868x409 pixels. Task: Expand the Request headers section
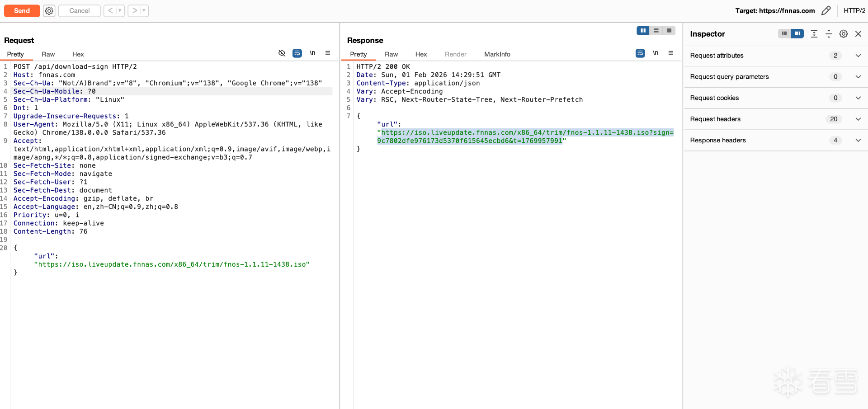[858, 119]
